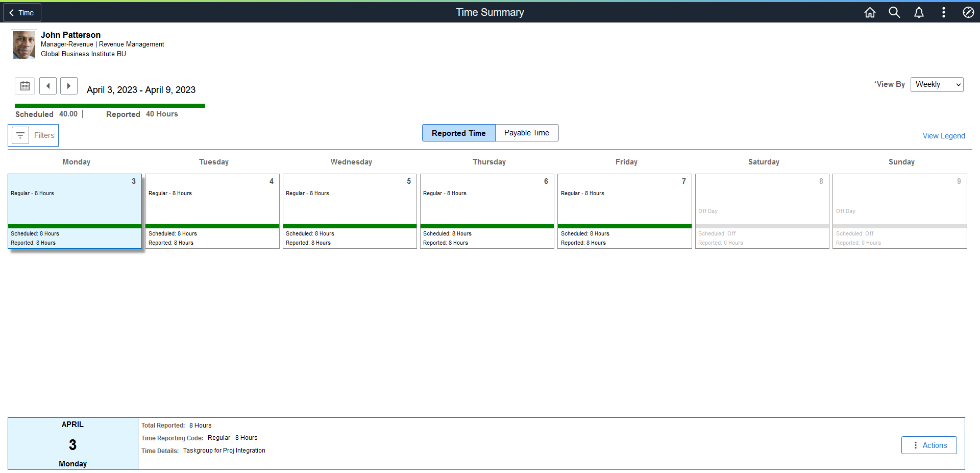The width and height of the screenshot is (980, 473).
Task: Click the Filters label text
Action: [x=44, y=135]
